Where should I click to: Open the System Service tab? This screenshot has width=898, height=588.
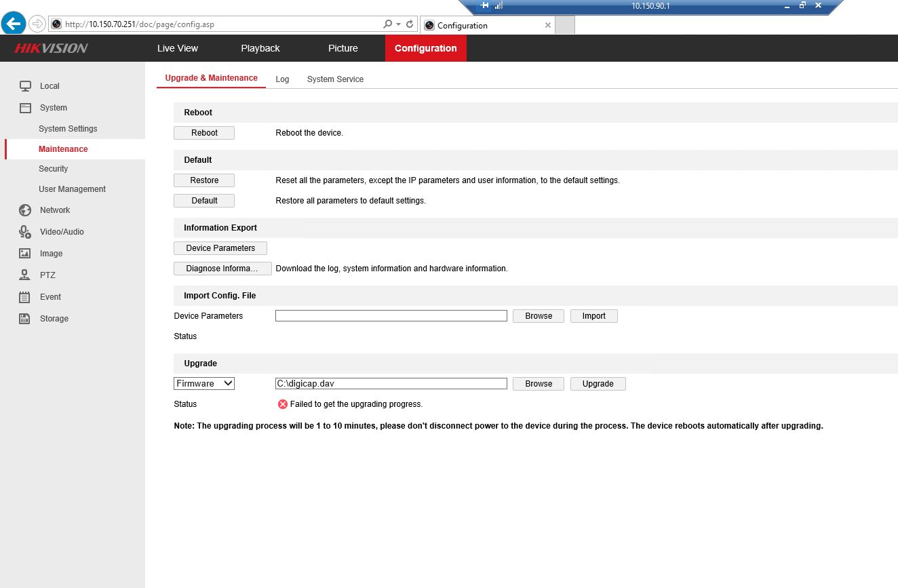tap(335, 79)
